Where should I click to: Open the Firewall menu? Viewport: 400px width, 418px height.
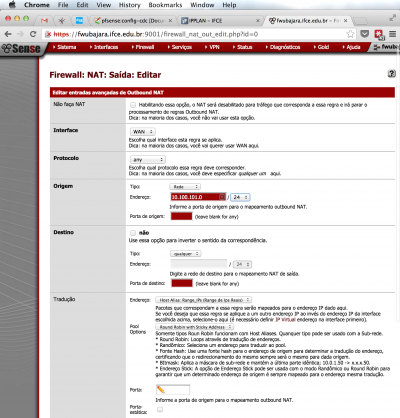[x=143, y=47]
